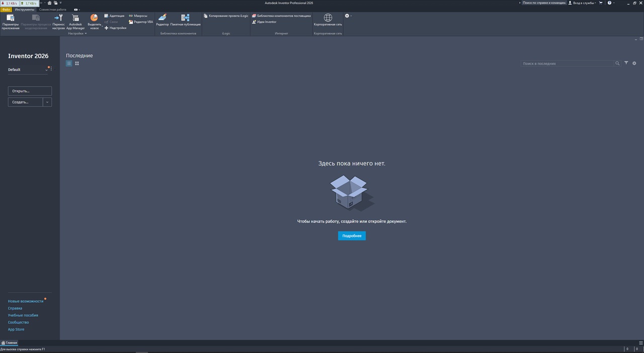Click the Поиск в последних search field
Viewport: 644px width, 353px height.
[567, 64]
